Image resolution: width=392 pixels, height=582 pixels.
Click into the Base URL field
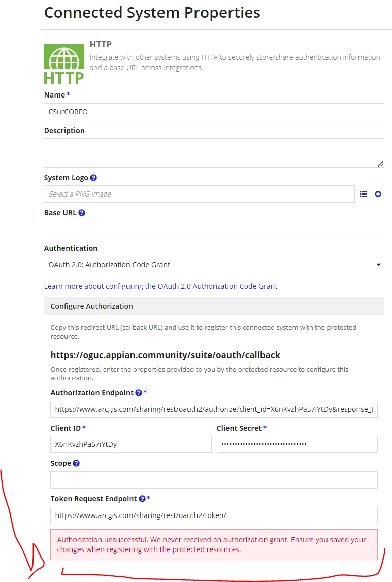point(214,230)
